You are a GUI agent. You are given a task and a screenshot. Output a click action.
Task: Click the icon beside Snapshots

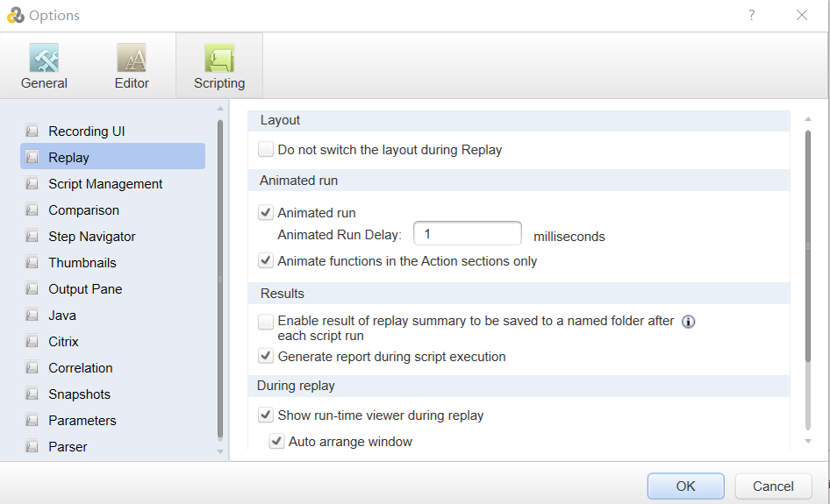point(32,394)
